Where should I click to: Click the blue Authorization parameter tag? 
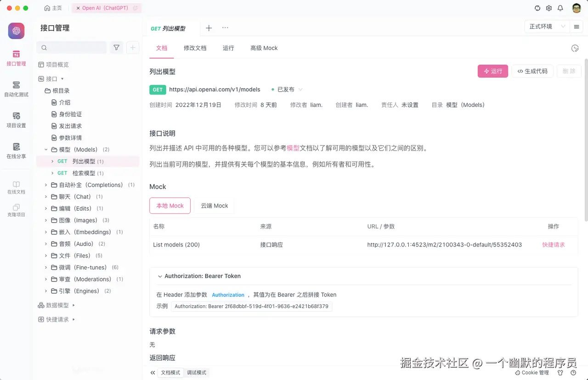point(228,295)
